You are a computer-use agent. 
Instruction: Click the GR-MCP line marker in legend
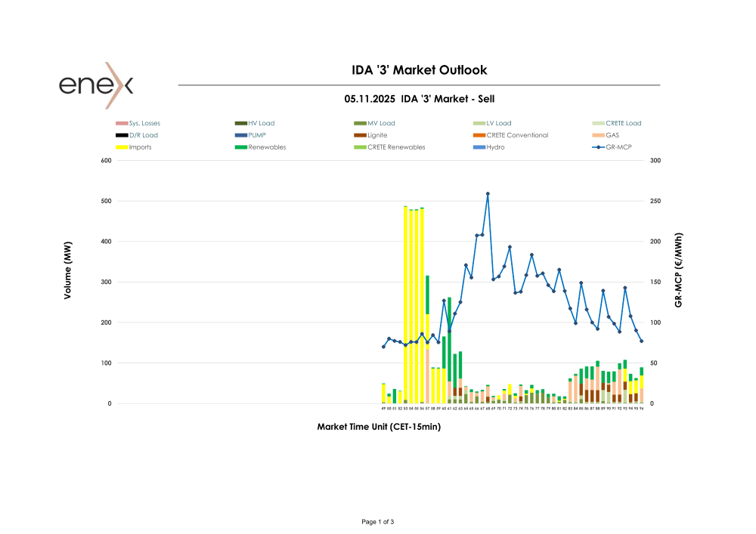(599, 147)
